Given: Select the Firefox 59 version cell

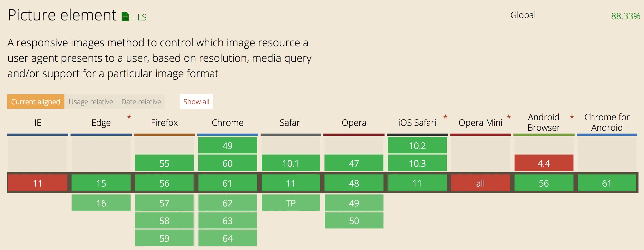Looking at the screenshot, I should pos(164,238).
